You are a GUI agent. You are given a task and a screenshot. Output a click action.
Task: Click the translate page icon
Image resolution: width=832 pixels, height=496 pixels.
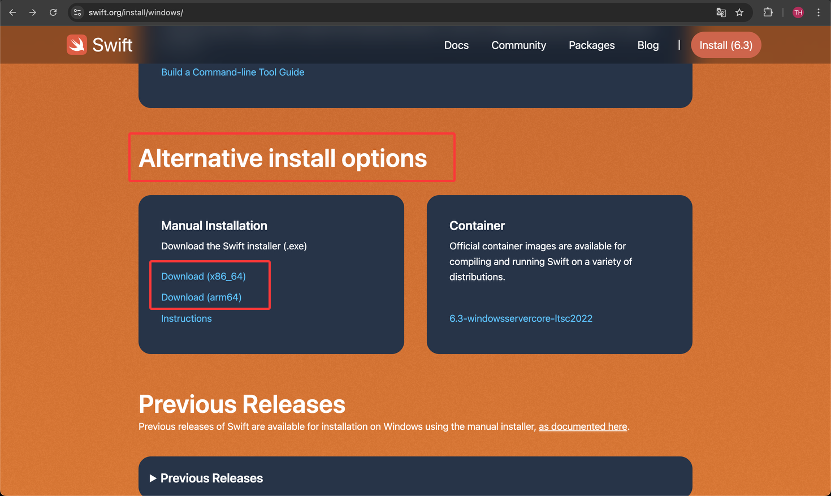pos(721,12)
